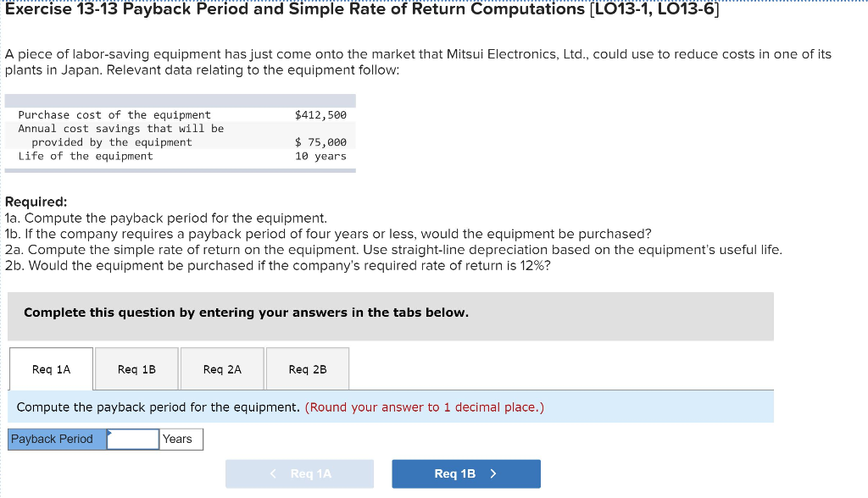Screen dimensions: 868x498
Task: Click the 10 years equipment life value
Action: point(320,156)
